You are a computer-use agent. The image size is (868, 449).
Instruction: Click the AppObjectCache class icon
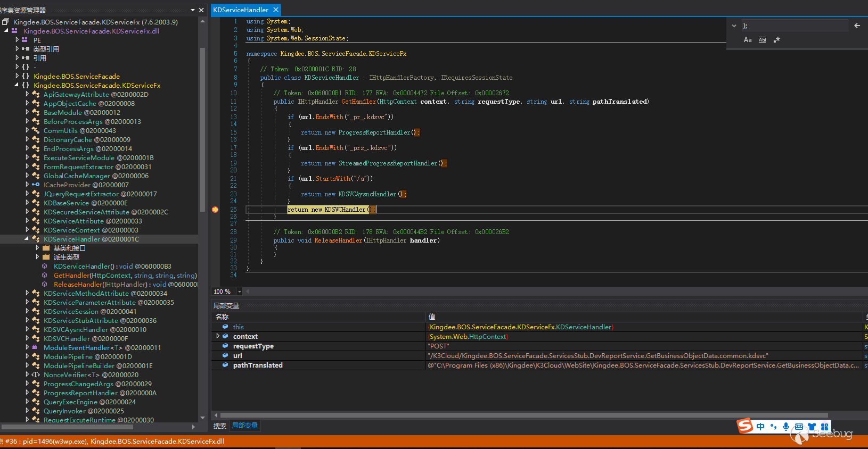click(x=36, y=103)
